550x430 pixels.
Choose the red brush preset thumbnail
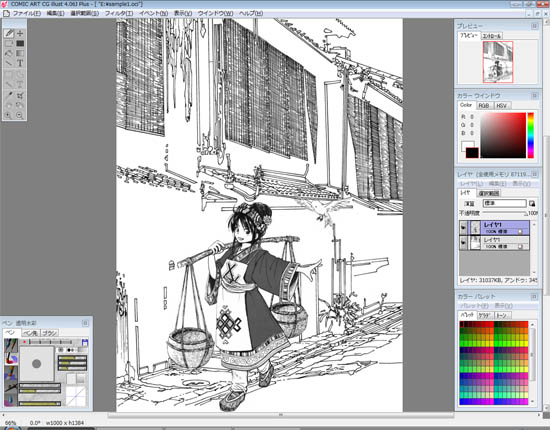tap(11, 359)
